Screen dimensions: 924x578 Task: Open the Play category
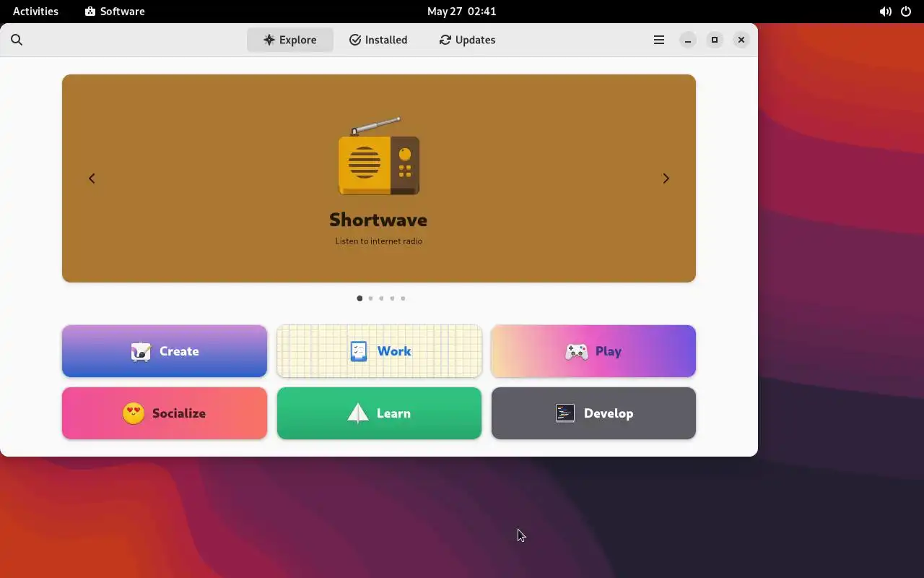pyautogui.click(x=593, y=351)
